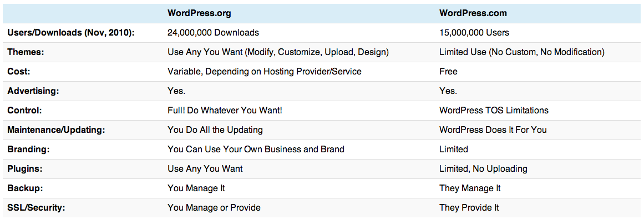This screenshot has width=644, height=219.
Task: Click They Manage It in Backup row
Action: (470, 188)
